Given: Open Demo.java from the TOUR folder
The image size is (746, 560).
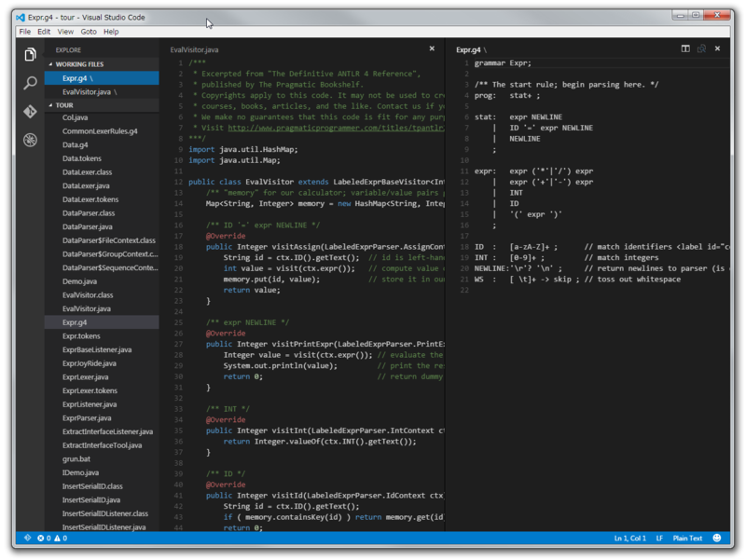Looking at the screenshot, I should [x=81, y=282].
